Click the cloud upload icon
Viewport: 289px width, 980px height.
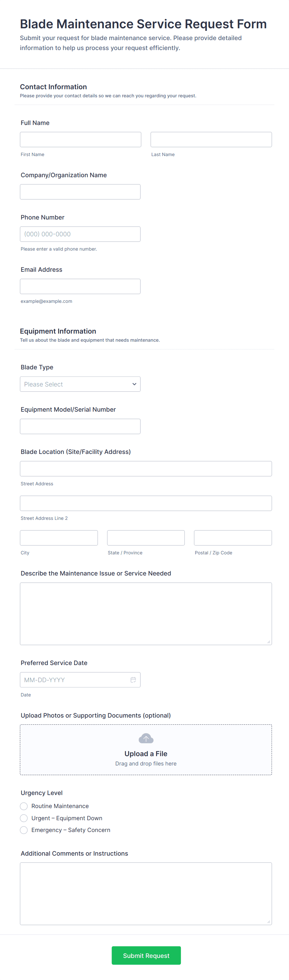(146, 738)
